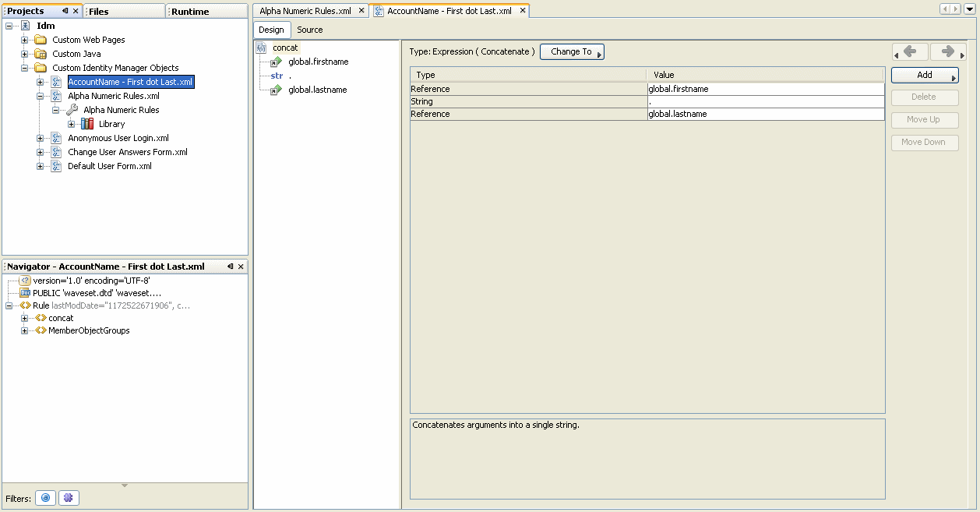The width and height of the screenshot is (980, 512).
Task: Select the global.firstname value cell
Action: 766,89
